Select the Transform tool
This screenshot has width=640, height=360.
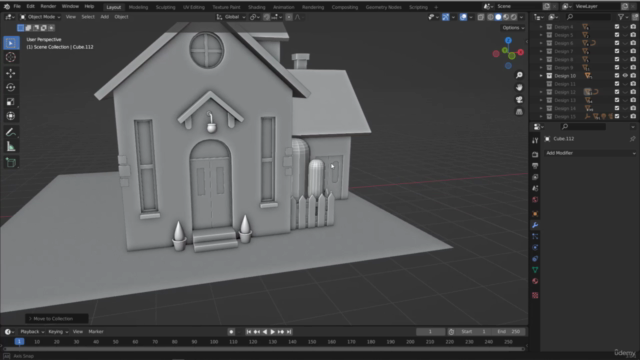11,116
